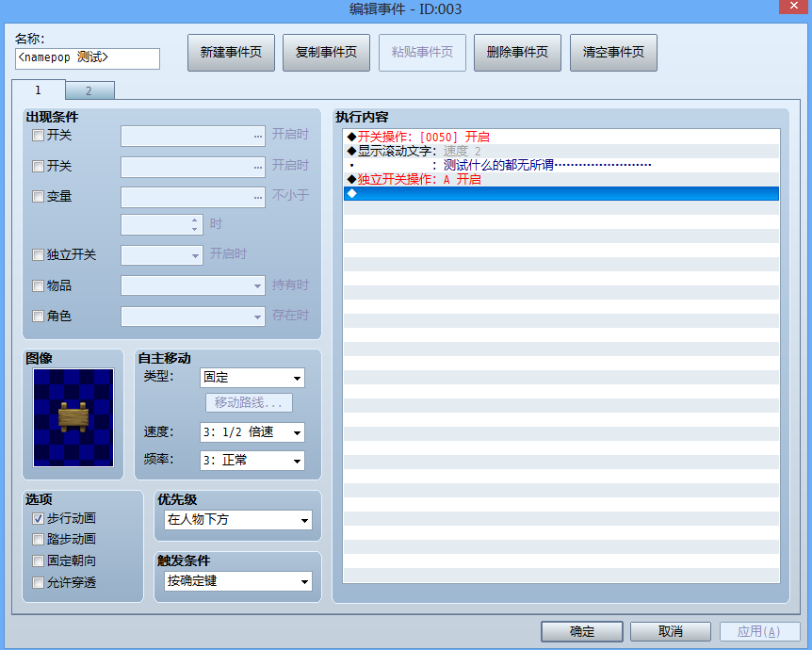Click the 应用(A) button

point(759,631)
